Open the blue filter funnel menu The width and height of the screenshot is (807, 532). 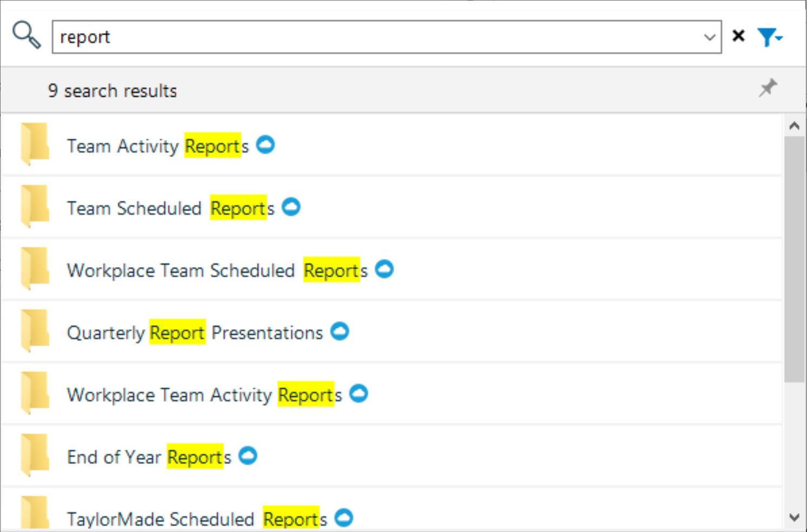pyautogui.click(x=769, y=37)
